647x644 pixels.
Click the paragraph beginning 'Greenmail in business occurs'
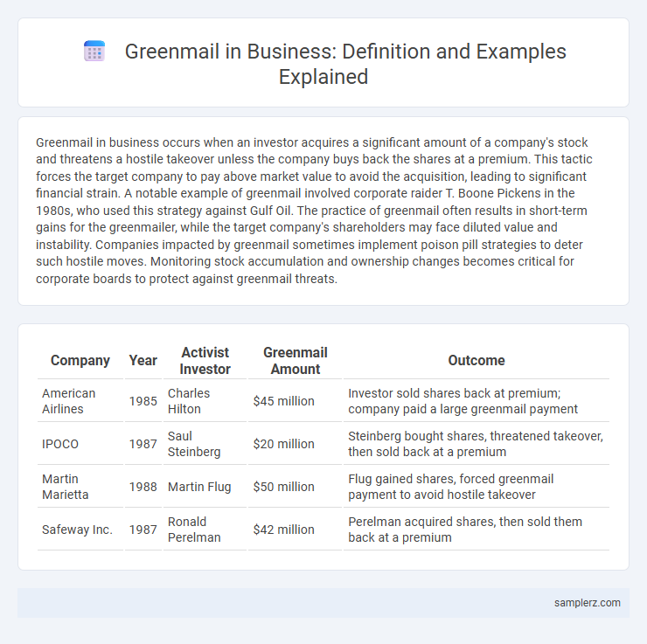pyautogui.click(x=315, y=211)
